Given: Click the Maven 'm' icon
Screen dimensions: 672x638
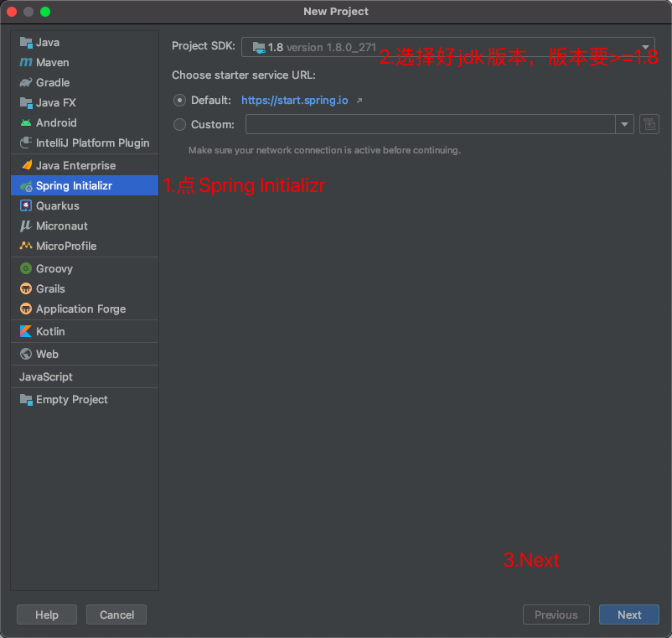Looking at the screenshot, I should point(26,63).
